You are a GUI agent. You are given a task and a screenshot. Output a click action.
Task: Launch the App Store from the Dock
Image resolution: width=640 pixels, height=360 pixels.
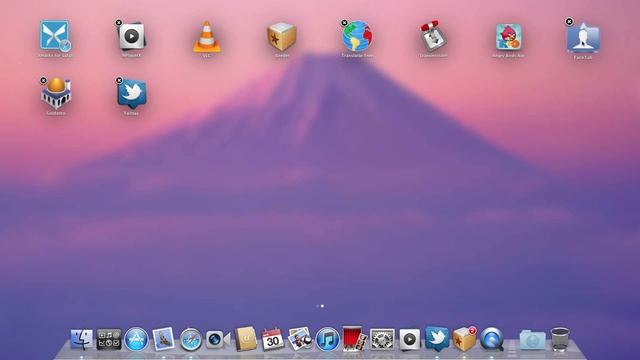(x=136, y=339)
